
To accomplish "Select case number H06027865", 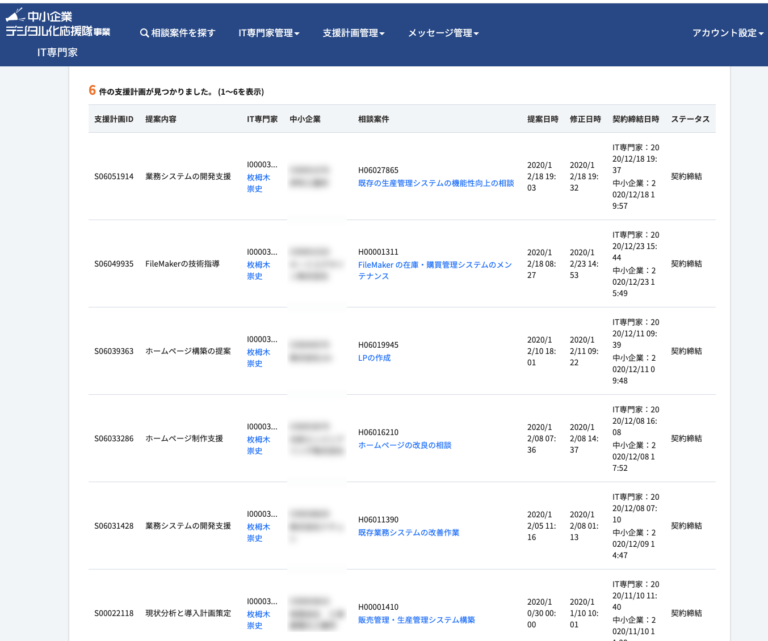I will click(378, 170).
